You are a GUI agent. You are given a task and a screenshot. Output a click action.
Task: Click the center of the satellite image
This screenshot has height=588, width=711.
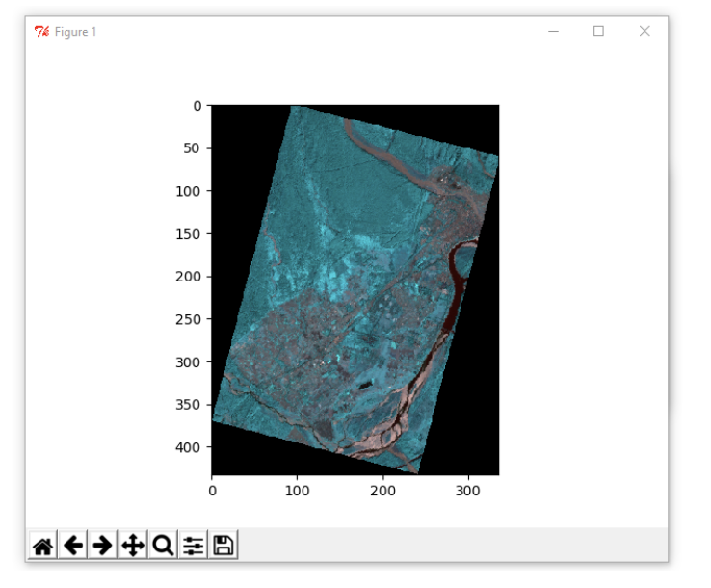[355, 289]
